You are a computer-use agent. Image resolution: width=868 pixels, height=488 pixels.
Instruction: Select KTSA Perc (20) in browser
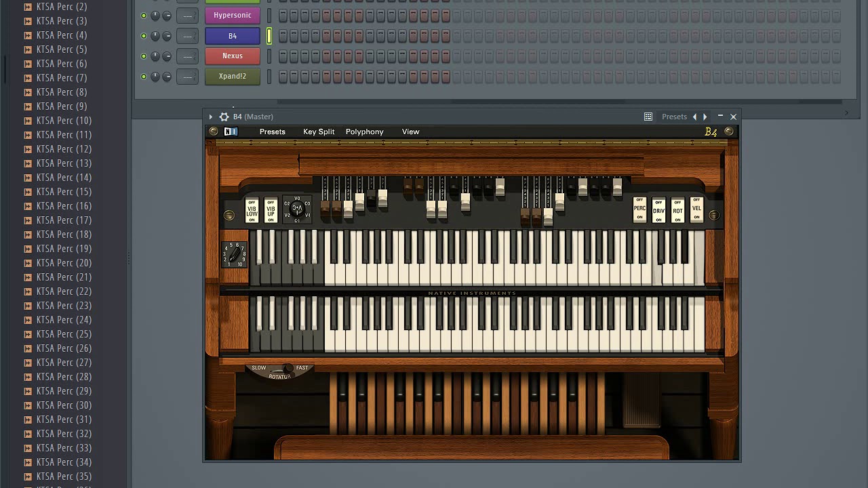coord(64,263)
